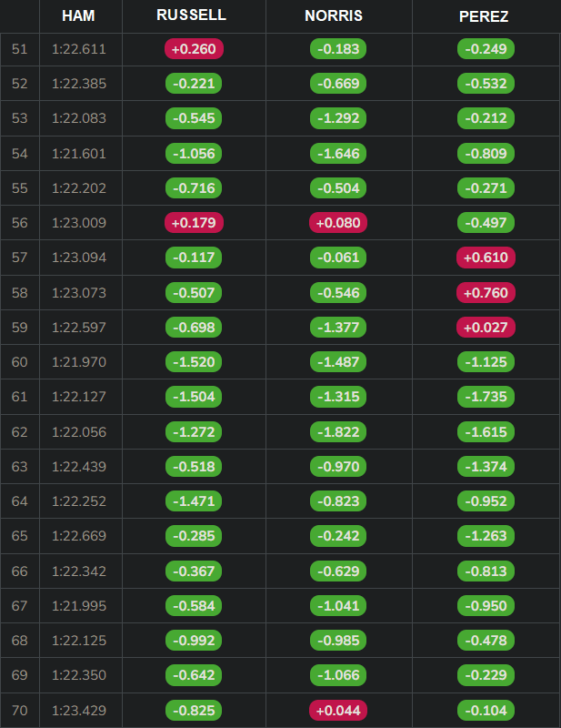Click Hamilton's lap time 1:21.601
Screen dimensions: 561x728
point(80,154)
